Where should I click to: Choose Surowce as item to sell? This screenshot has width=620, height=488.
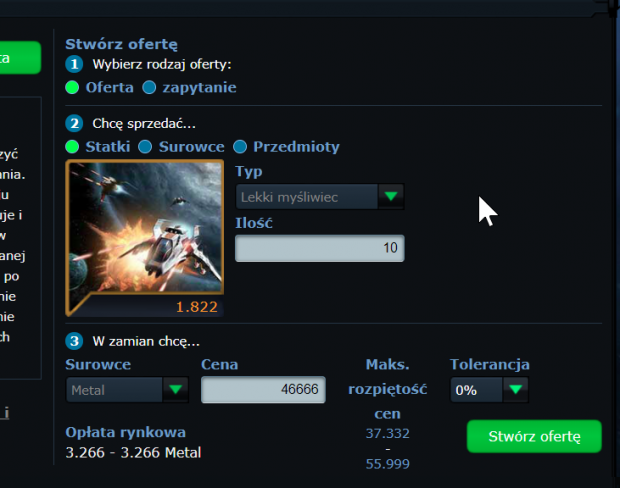[145, 147]
